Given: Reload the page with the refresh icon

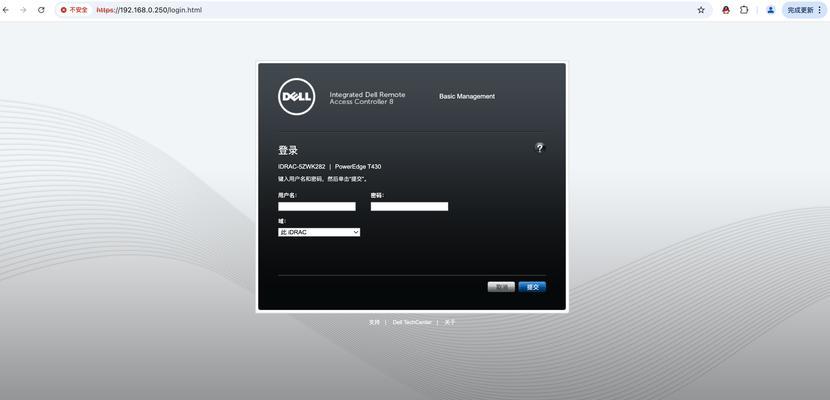Looking at the screenshot, I should pyautogui.click(x=41, y=10).
